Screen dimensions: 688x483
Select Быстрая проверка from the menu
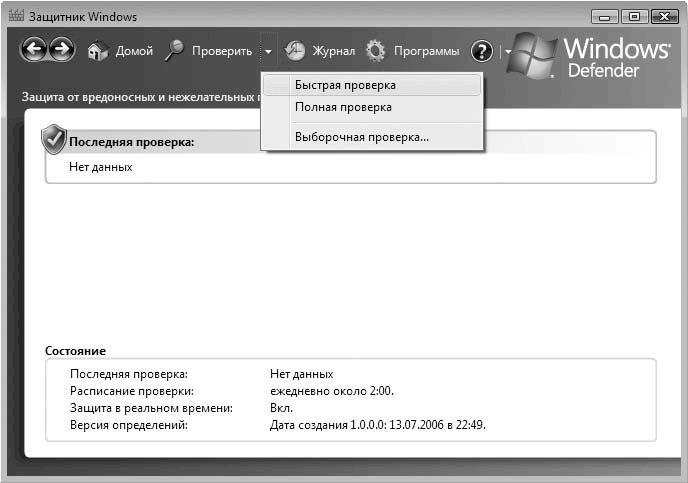pos(345,85)
